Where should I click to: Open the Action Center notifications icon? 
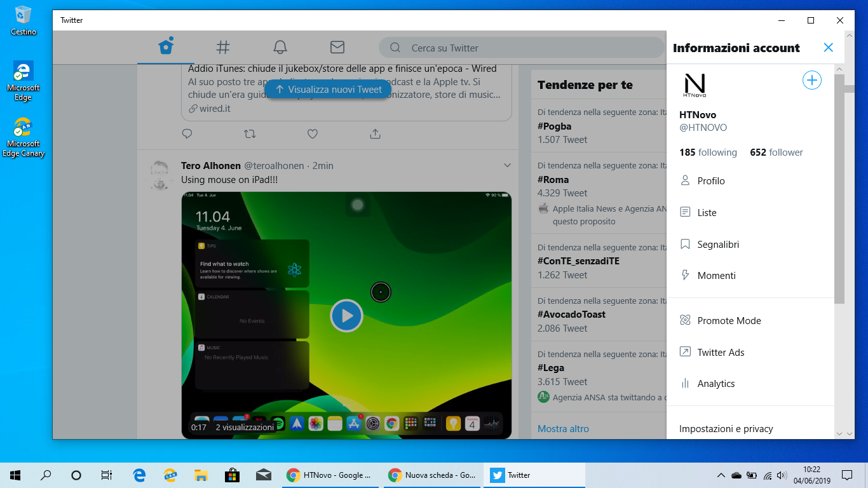(846, 475)
